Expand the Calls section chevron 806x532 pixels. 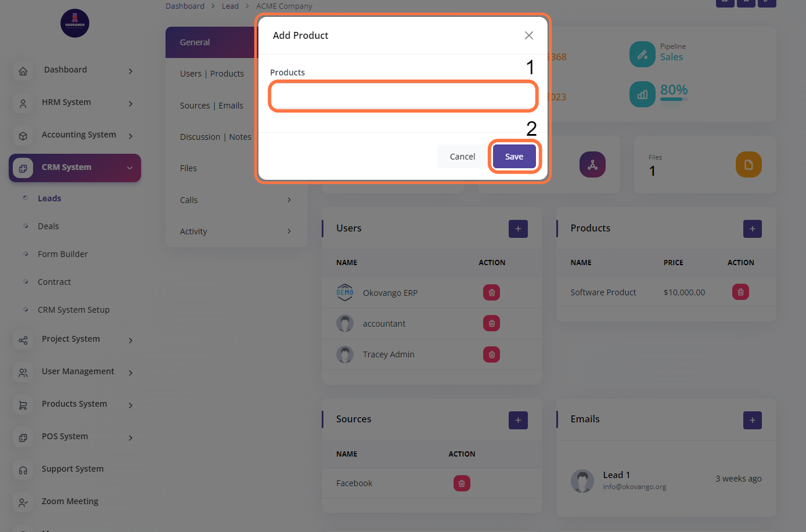tap(289, 200)
